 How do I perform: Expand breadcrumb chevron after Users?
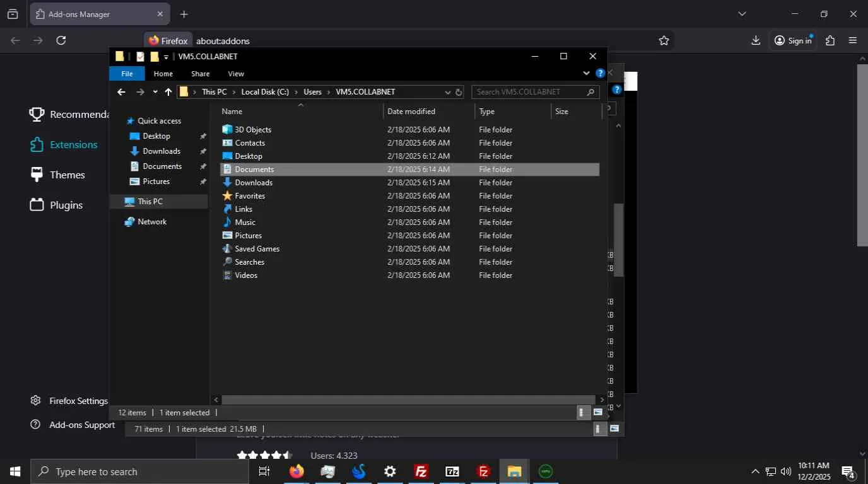point(329,92)
